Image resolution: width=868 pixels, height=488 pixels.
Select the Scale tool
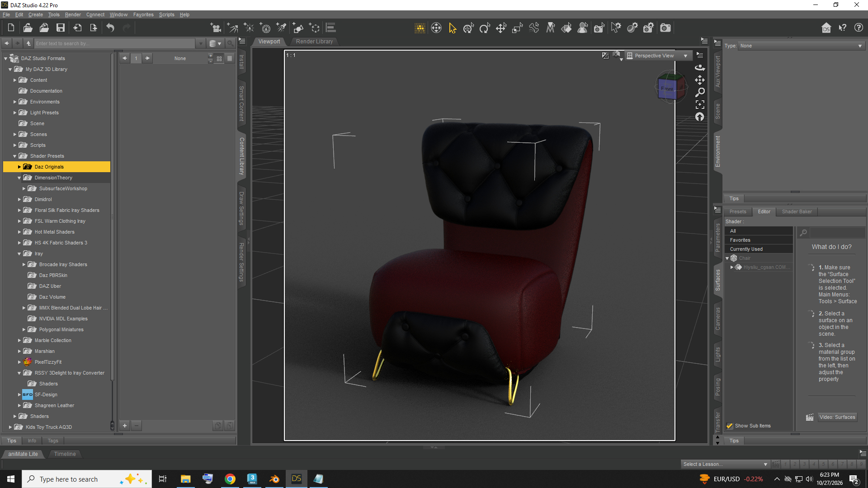(x=517, y=28)
